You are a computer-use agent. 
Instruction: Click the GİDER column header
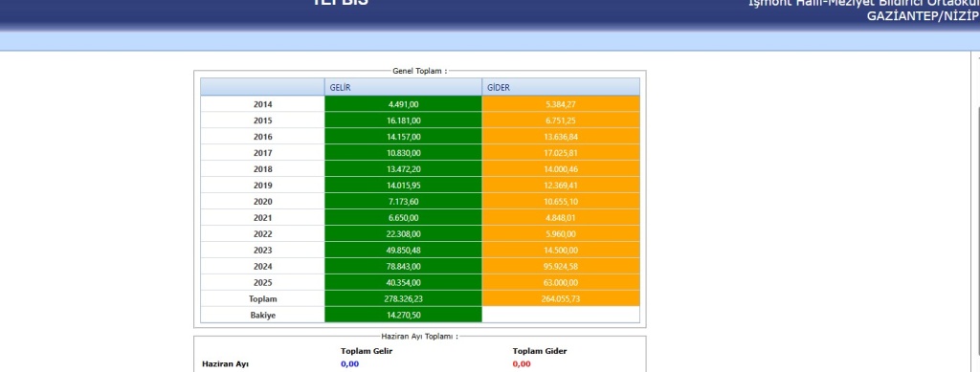point(561,87)
